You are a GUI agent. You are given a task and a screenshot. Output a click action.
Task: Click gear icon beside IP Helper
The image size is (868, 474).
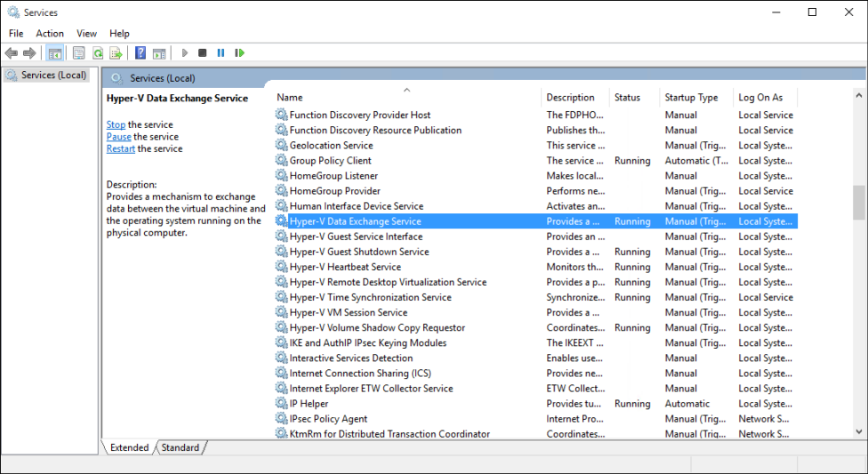282,404
